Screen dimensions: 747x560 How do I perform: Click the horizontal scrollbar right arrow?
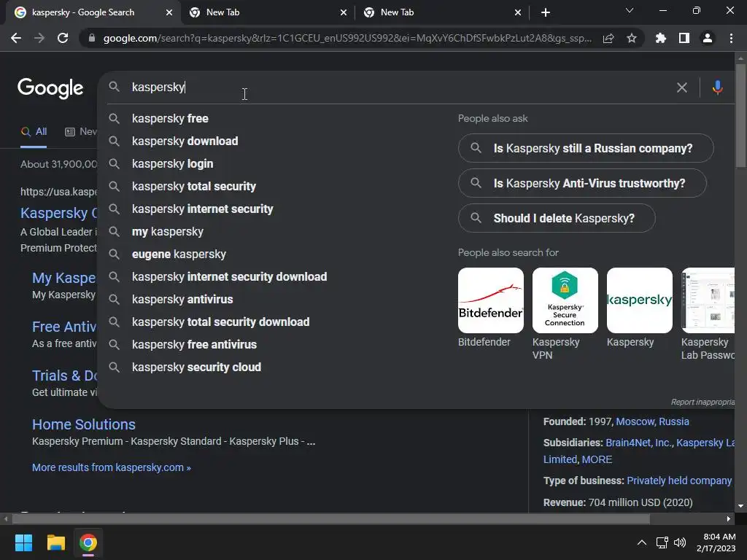pyautogui.click(x=729, y=518)
